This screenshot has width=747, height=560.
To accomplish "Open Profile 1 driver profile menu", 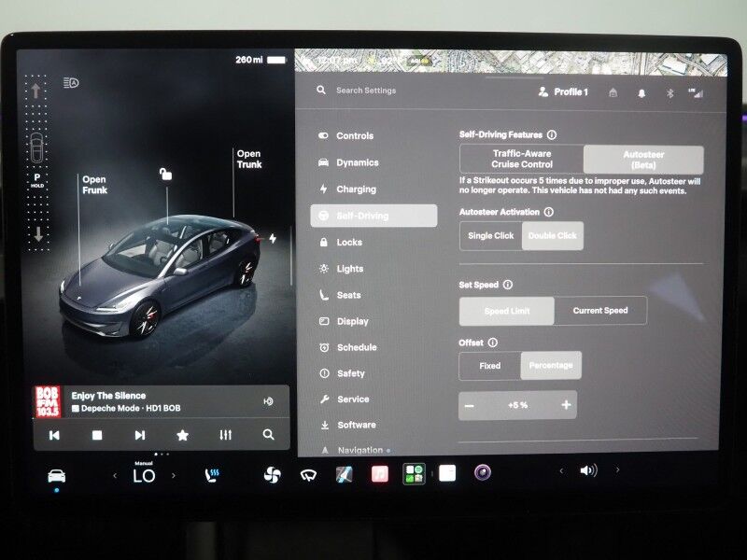I will [563, 91].
